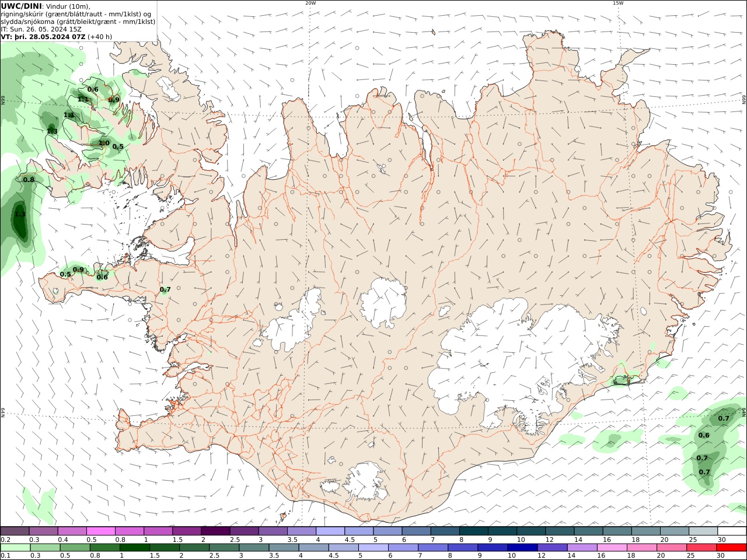Click the hot pink 20 swatch in rain scale

(x=672, y=548)
